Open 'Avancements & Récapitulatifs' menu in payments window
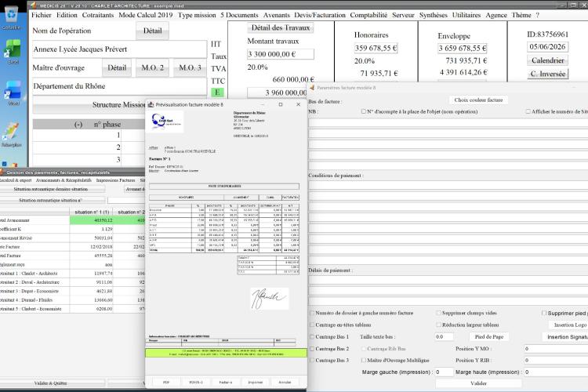The image size is (588, 392). 64,180
